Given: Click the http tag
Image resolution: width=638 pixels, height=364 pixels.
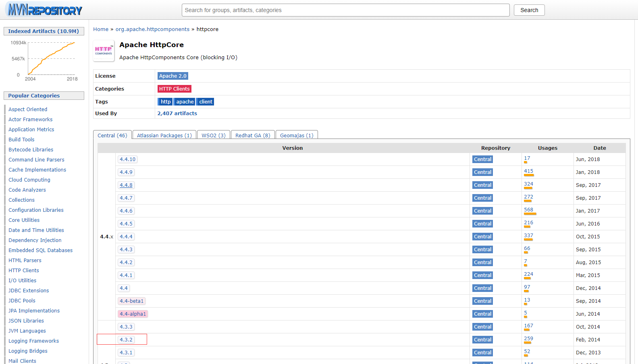Looking at the screenshot, I should tap(165, 102).
